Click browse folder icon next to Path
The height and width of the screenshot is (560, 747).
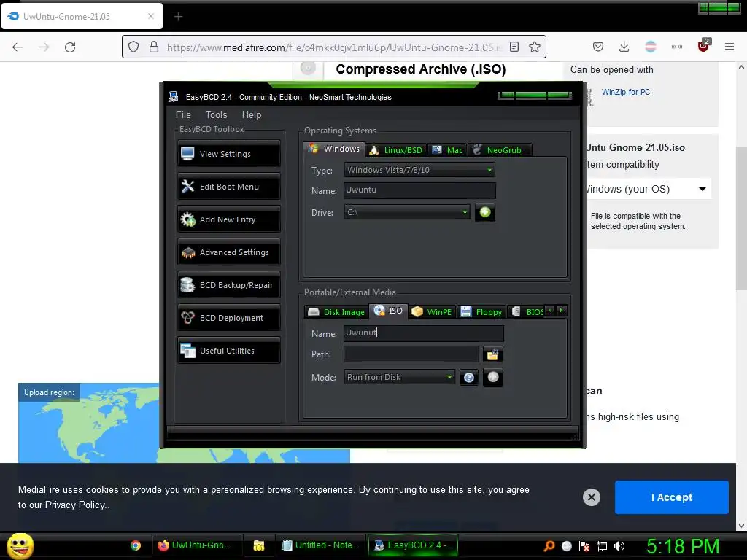pos(492,354)
